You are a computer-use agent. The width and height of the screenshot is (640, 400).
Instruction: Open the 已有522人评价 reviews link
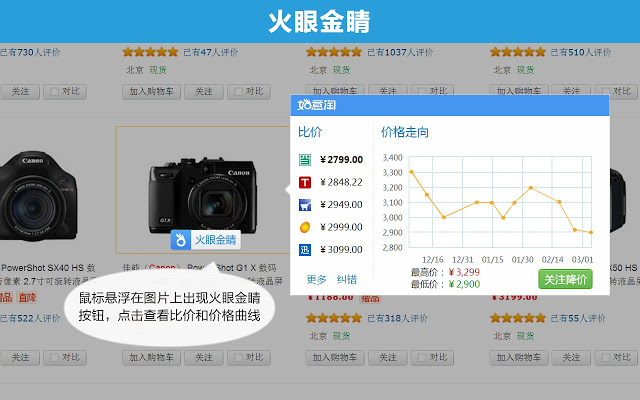point(30,318)
